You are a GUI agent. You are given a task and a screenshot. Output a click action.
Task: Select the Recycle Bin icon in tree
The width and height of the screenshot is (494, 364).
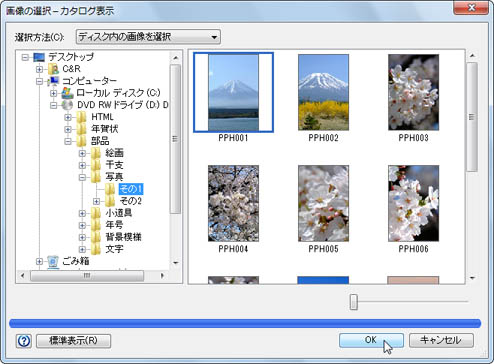(x=53, y=261)
